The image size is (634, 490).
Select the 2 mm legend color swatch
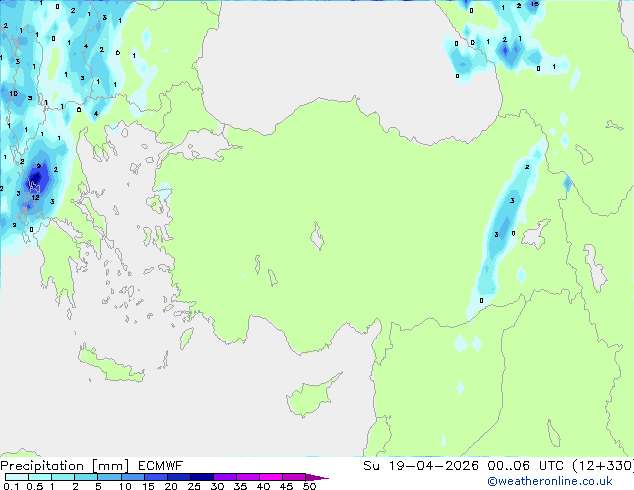click(86, 477)
